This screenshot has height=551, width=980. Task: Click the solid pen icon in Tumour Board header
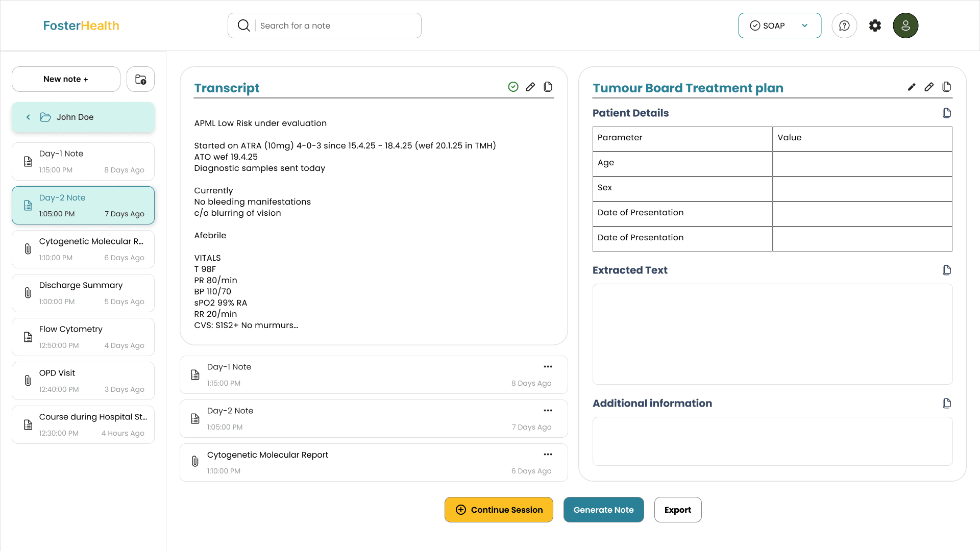point(912,87)
